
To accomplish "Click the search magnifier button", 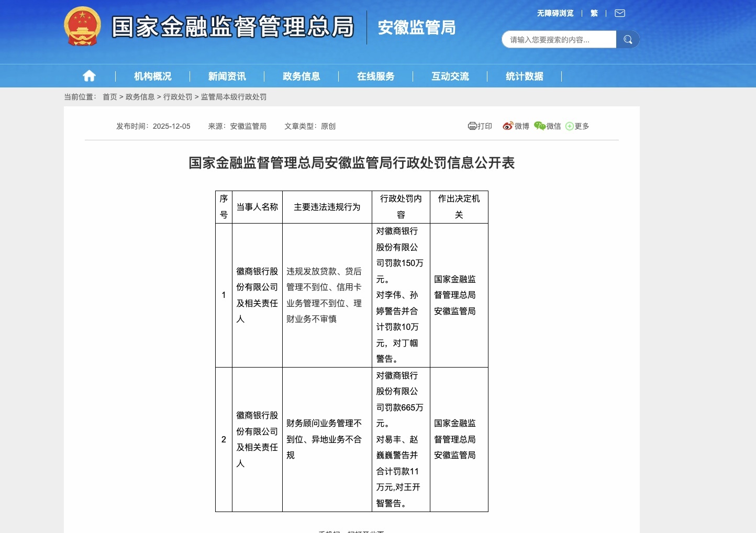I will pos(628,39).
